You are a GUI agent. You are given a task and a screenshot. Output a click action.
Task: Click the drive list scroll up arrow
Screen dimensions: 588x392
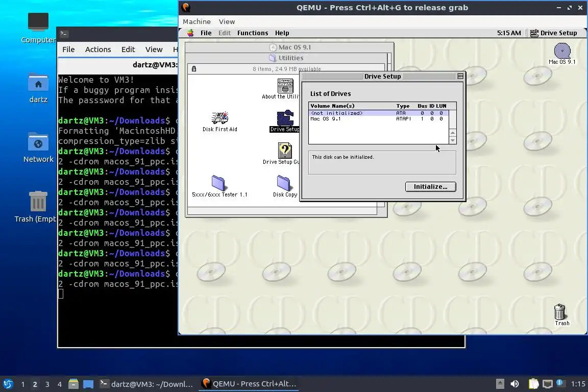point(453,133)
